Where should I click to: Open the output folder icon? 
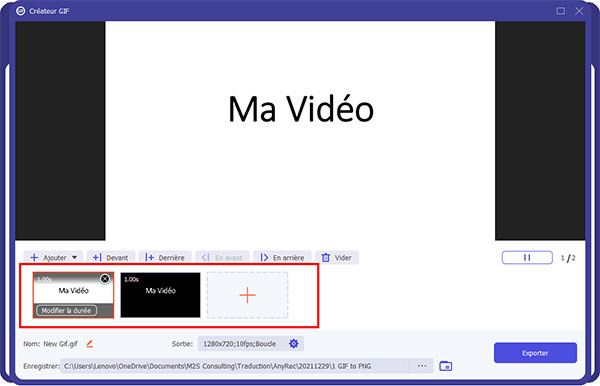pos(445,366)
